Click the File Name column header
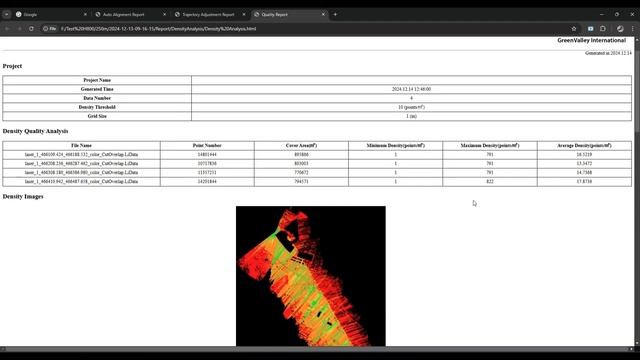Viewport: 640px width, 360px height. point(81,145)
